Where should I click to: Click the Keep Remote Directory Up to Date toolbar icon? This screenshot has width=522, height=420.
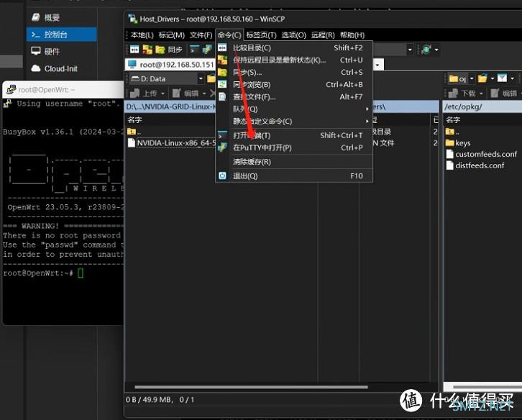[147, 50]
